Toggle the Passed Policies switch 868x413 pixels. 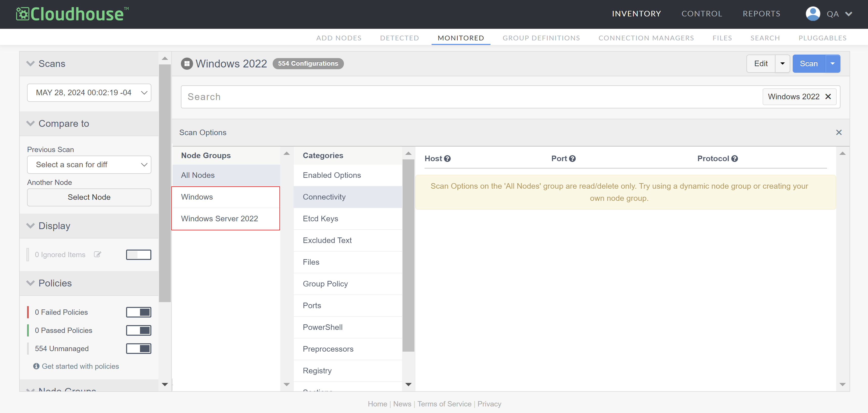138,330
